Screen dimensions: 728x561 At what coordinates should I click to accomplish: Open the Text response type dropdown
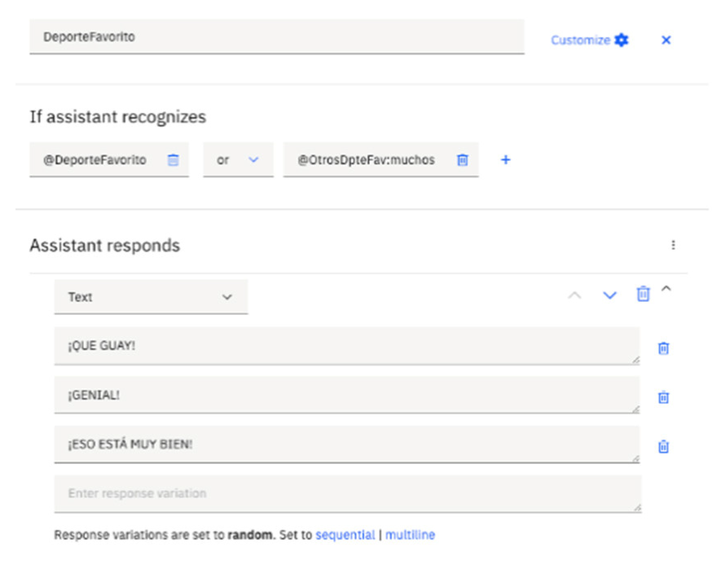point(151,297)
